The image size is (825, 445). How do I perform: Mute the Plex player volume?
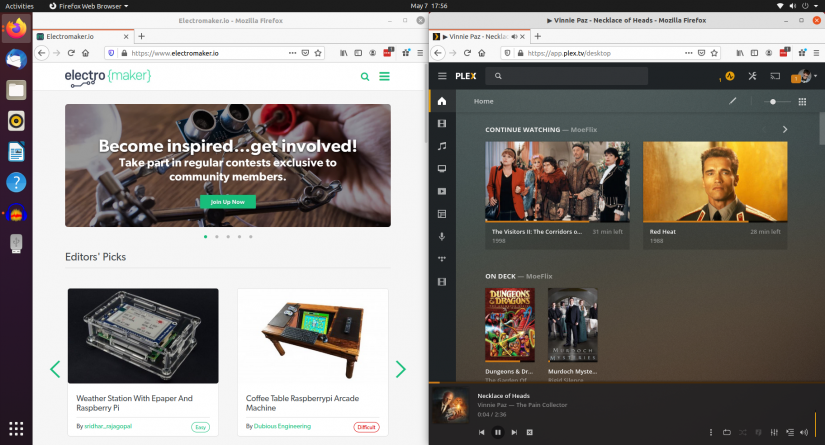pyautogui.click(x=804, y=432)
